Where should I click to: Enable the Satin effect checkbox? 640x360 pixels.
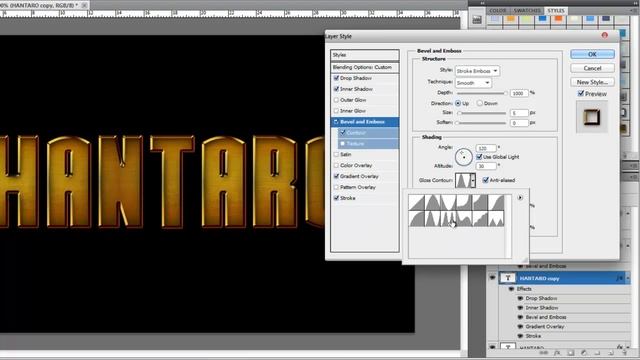coord(336,155)
